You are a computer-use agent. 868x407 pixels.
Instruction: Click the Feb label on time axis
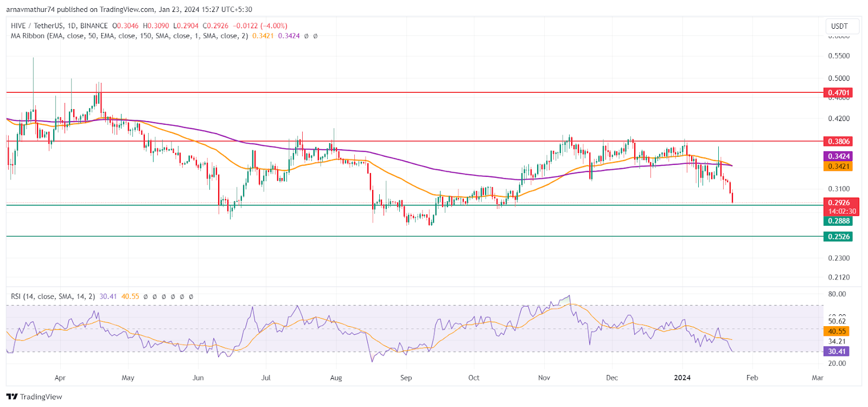coord(752,378)
